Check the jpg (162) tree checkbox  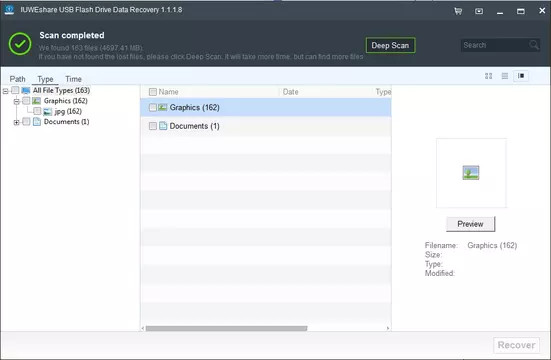[37, 111]
